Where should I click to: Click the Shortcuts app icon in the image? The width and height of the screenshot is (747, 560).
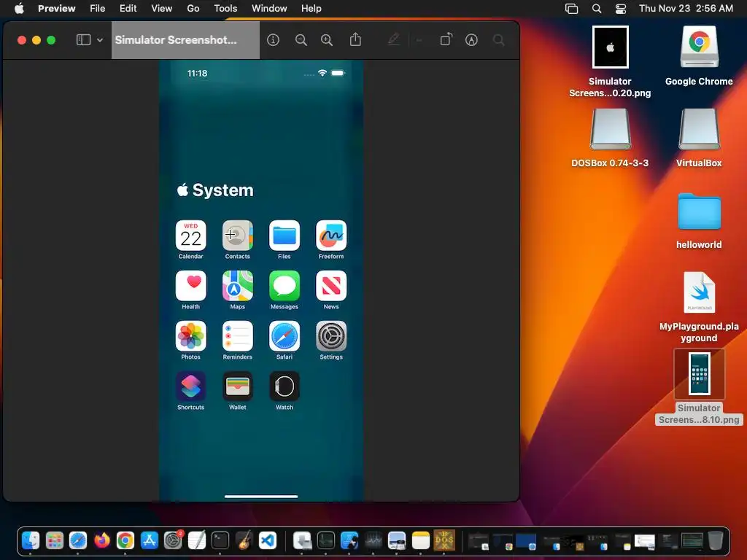click(190, 386)
